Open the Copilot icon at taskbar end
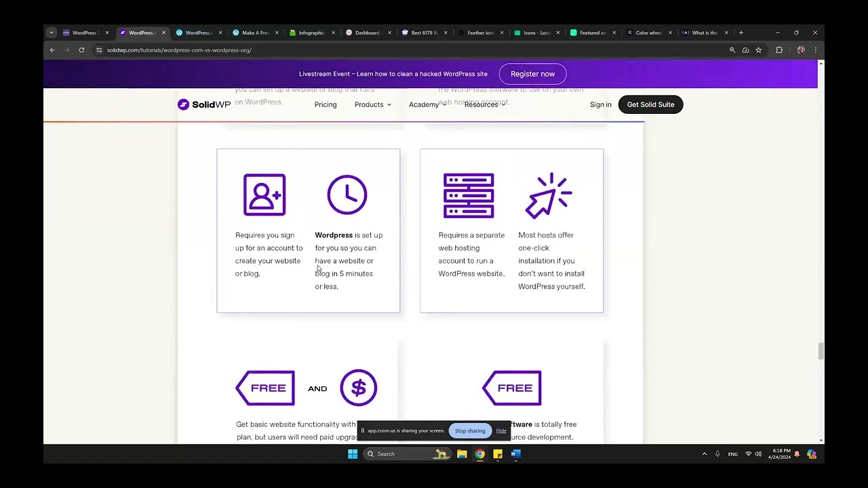Screen dimensions: 868x488 coord(812,454)
